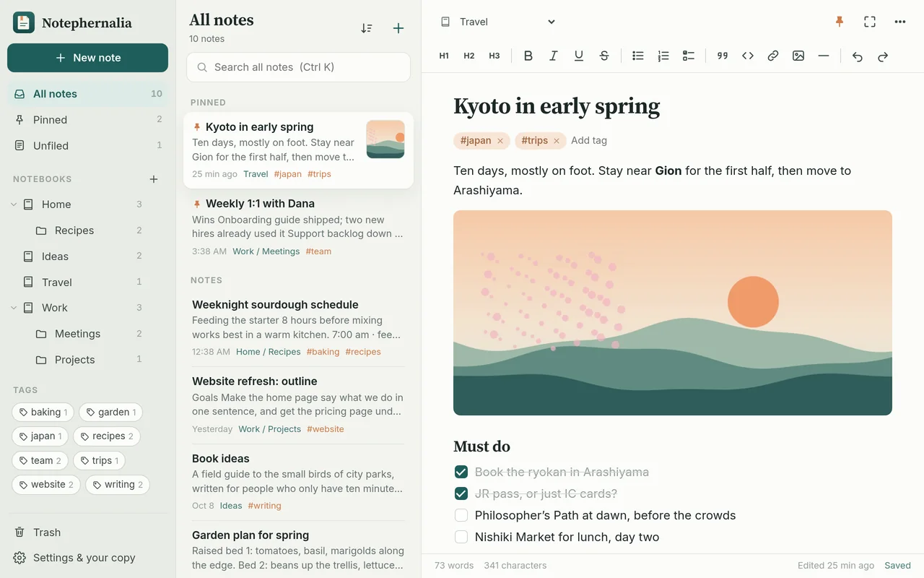Screen dimensions: 924x578
Task: Insert a checklist
Action: coord(689,56)
